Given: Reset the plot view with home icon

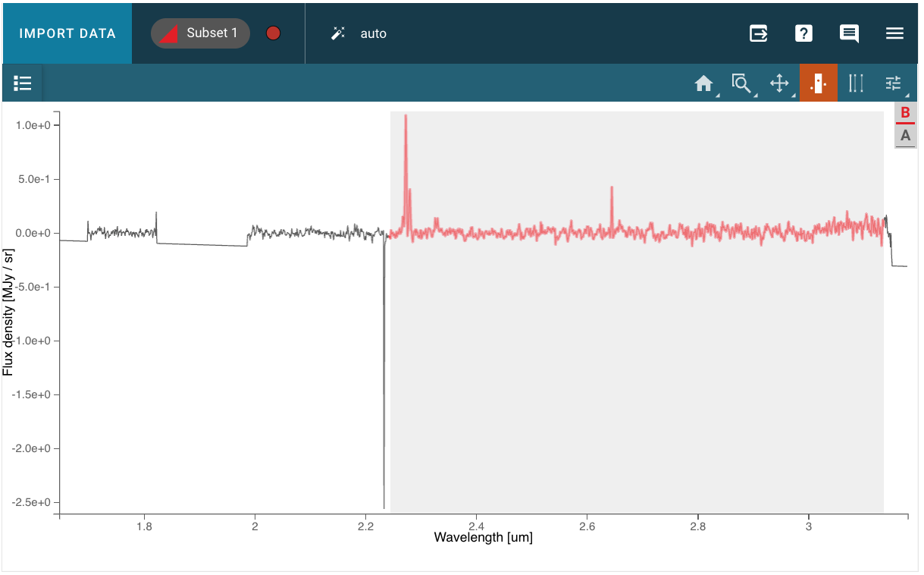Looking at the screenshot, I should click(704, 83).
